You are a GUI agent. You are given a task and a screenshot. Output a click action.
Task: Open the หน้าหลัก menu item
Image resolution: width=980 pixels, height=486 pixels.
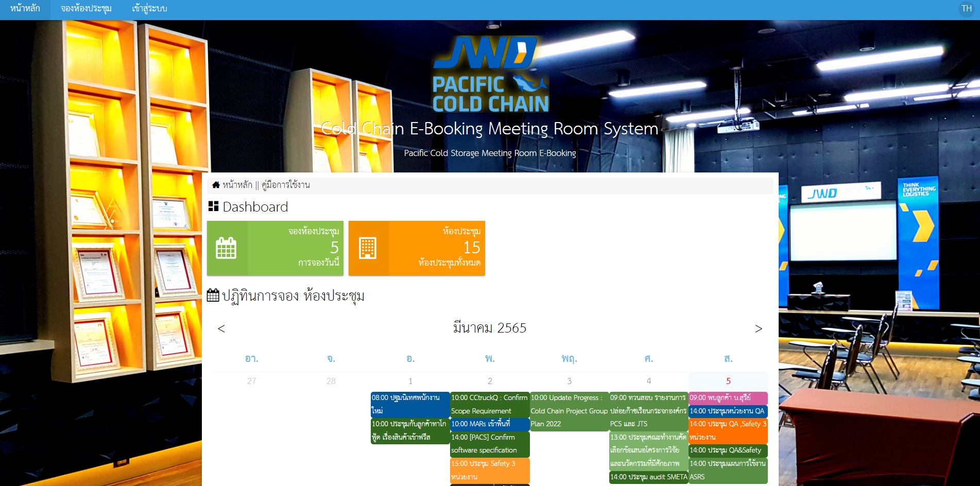[25, 9]
